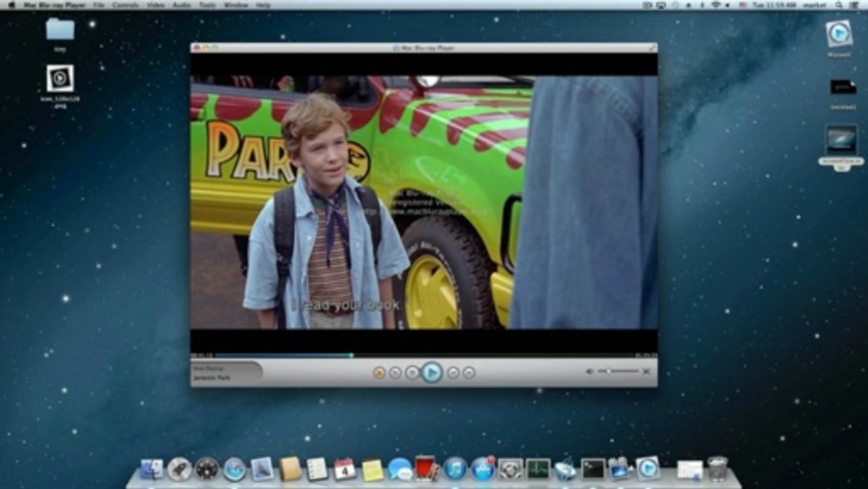This screenshot has width=868, height=489.
Task: Open yellow Notes in the Dock
Action: tap(373, 470)
